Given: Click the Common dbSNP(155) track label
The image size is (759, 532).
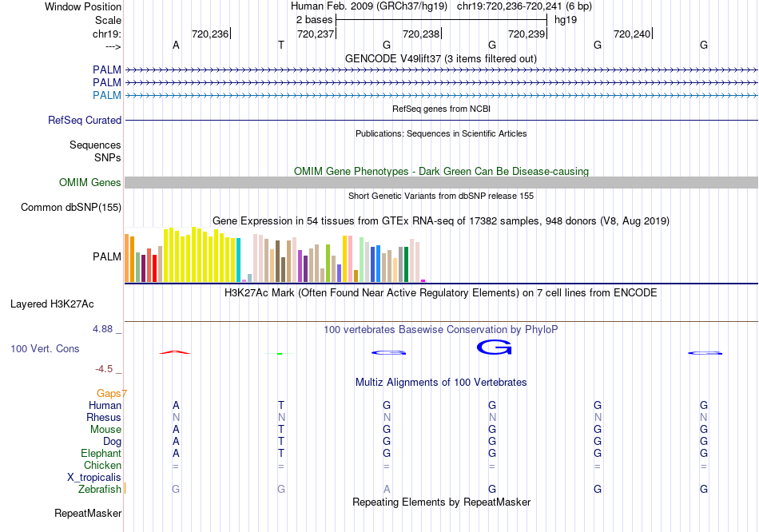Looking at the screenshot, I should 71,207.
